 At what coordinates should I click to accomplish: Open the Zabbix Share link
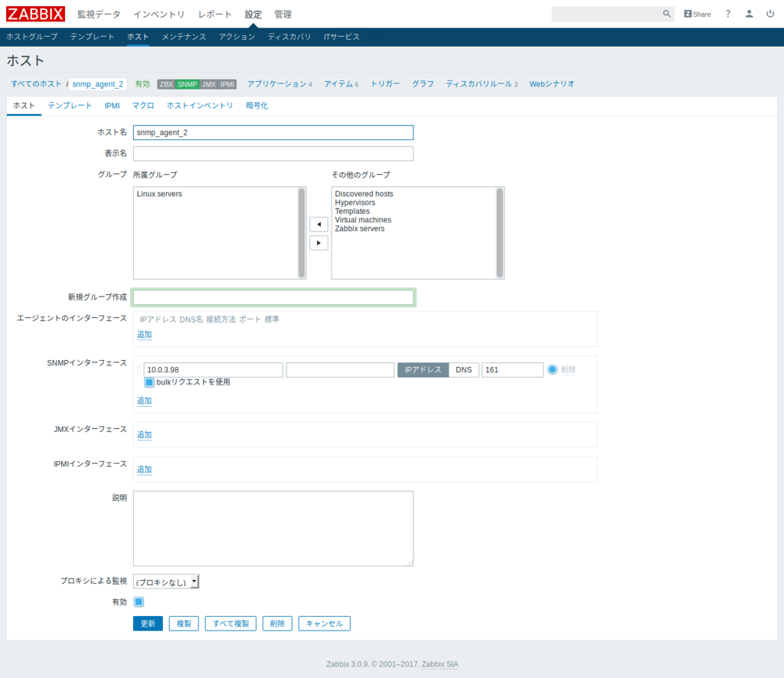click(x=697, y=14)
